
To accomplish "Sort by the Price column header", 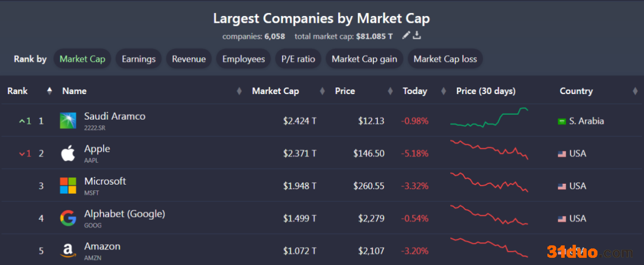I will tap(345, 91).
